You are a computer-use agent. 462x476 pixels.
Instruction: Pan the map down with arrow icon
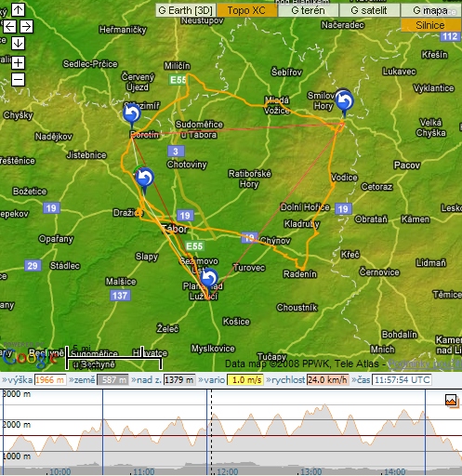pos(18,43)
